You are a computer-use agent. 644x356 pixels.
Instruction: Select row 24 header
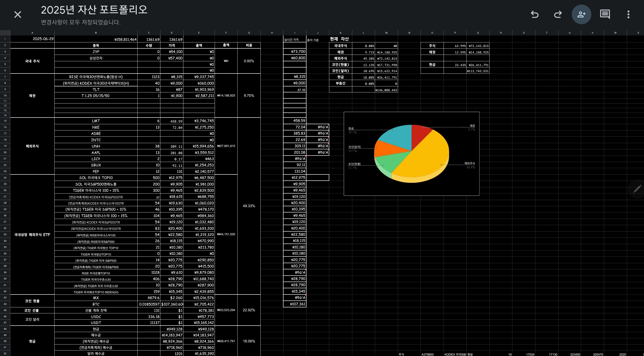coord(5,178)
